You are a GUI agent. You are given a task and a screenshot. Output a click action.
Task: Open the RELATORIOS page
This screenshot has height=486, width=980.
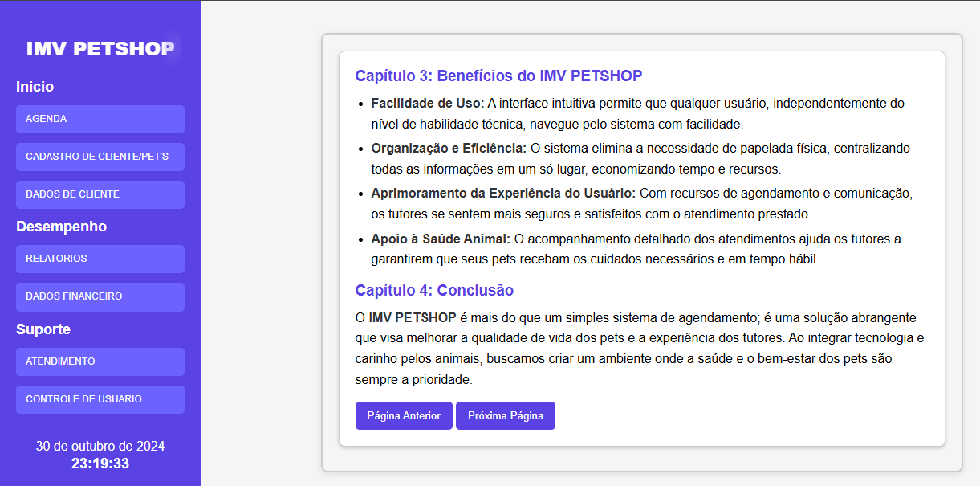pyautogui.click(x=100, y=259)
